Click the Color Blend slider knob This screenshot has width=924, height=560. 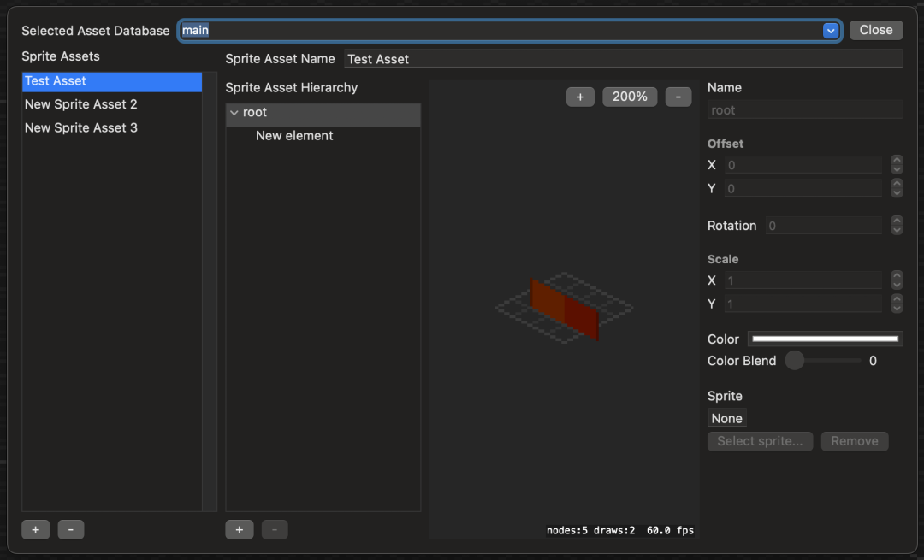(x=794, y=361)
